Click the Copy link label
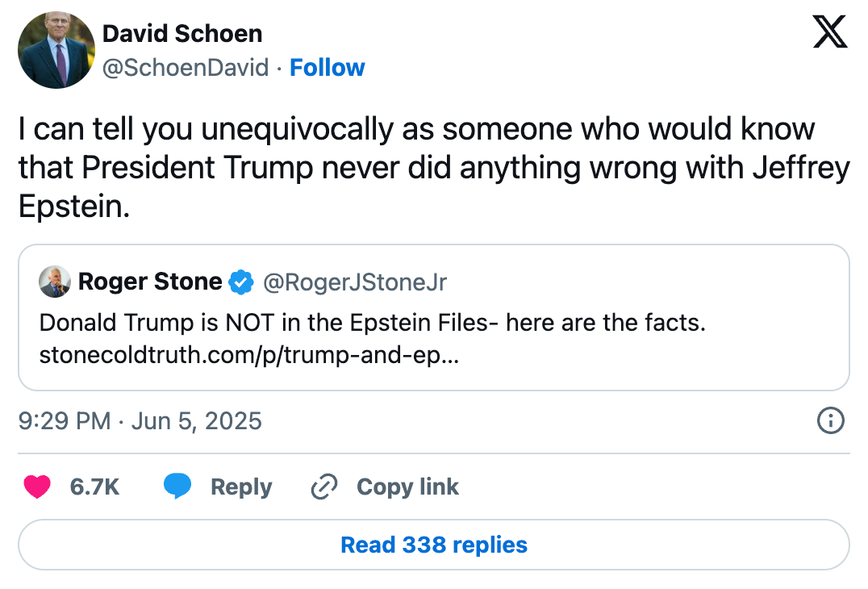 [407, 487]
